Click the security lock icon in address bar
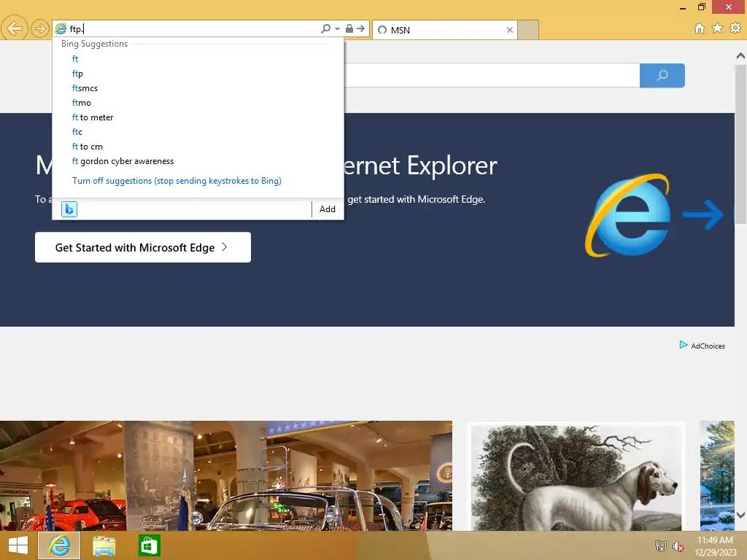The image size is (747, 560). (x=349, y=28)
